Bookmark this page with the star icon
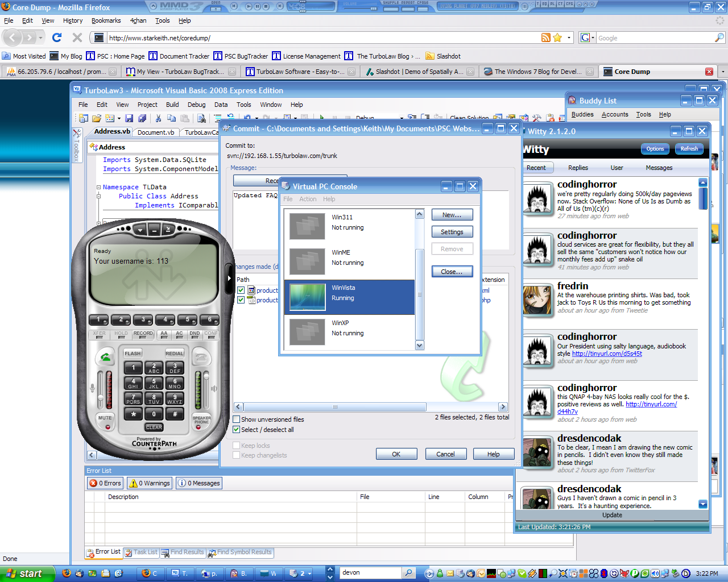The image size is (728, 582). coord(557,38)
